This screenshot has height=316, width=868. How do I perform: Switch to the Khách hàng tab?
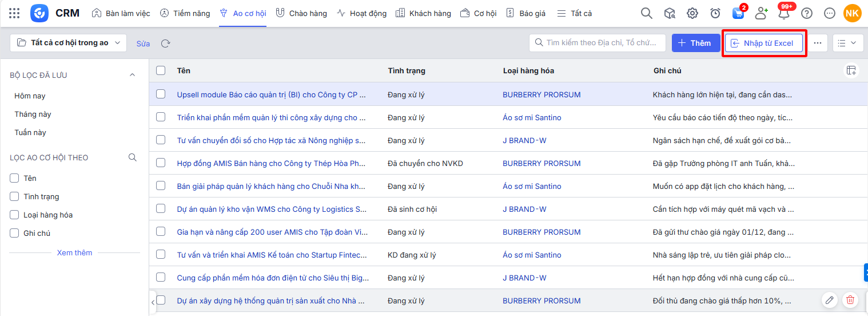[423, 13]
